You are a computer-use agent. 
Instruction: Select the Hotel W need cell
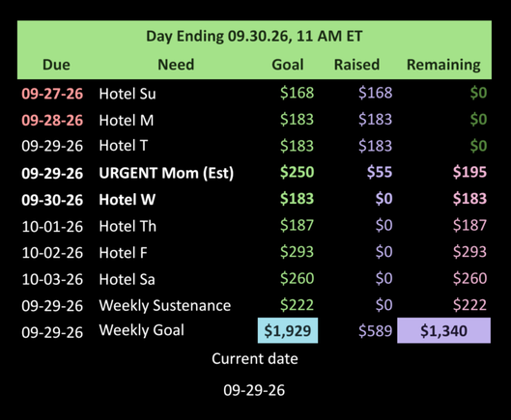click(x=128, y=200)
